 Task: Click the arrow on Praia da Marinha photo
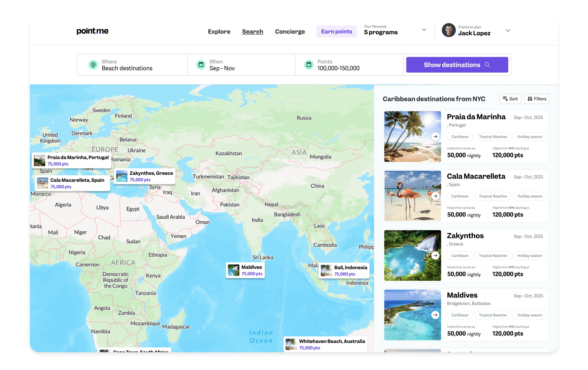(435, 137)
